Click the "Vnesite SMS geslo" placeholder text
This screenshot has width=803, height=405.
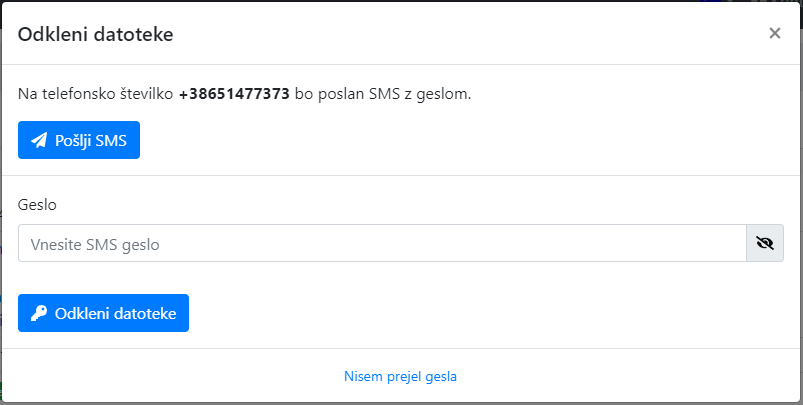(96, 244)
